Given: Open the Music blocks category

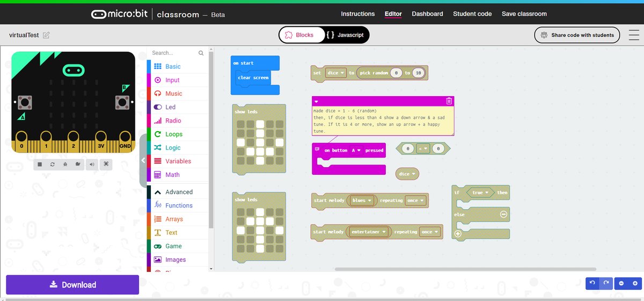Looking at the screenshot, I should point(177,94).
